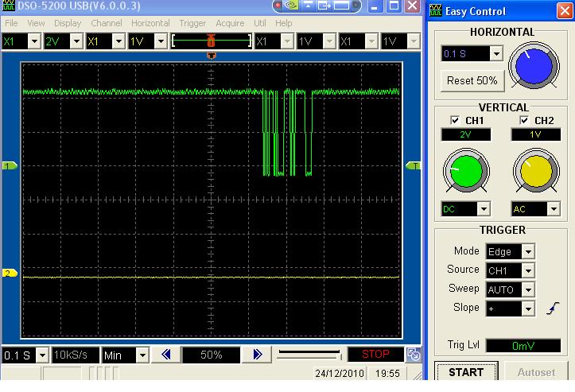Open Easy Control horizontal 0.1 S dropdown
Screen dimensions: 575x392
point(496,54)
